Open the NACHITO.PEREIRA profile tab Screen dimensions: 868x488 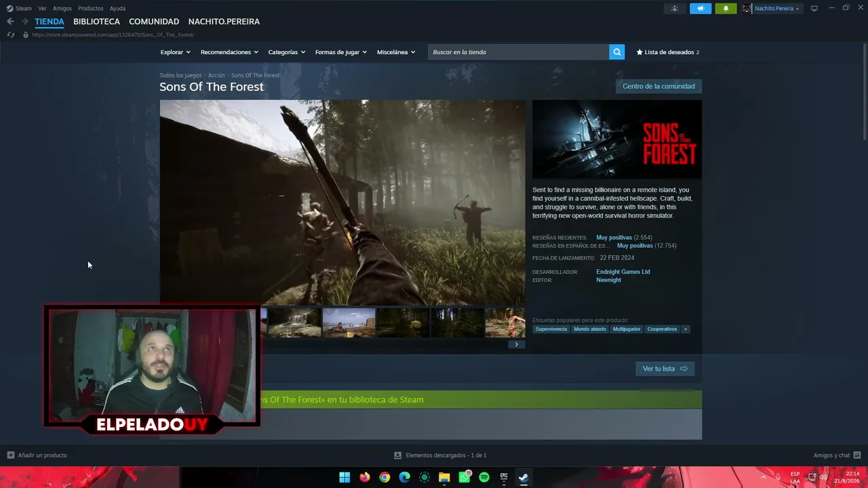(224, 22)
